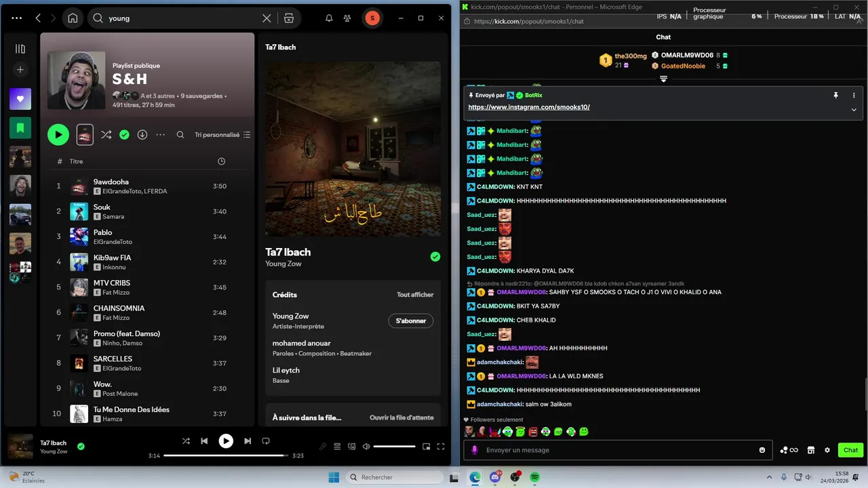Expand chat leaderboard toggle
The width and height of the screenshot is (868, 488).
click(x=664, y=79)
